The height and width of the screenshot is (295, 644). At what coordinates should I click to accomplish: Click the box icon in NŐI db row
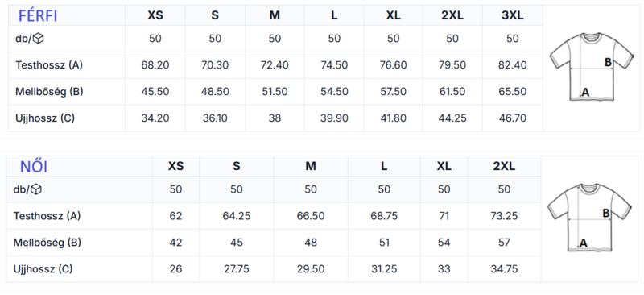point(36,189)
